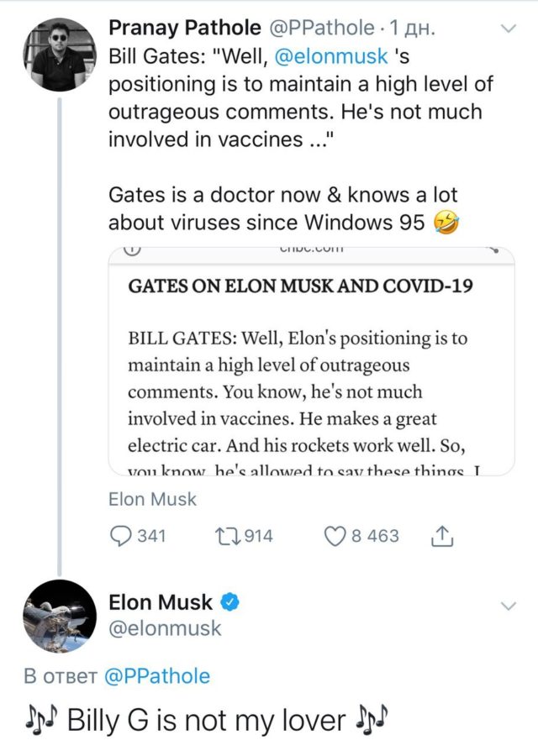Click the reply speech bubble icon
The image size is (538, 756).
click(x=122, y=536)
